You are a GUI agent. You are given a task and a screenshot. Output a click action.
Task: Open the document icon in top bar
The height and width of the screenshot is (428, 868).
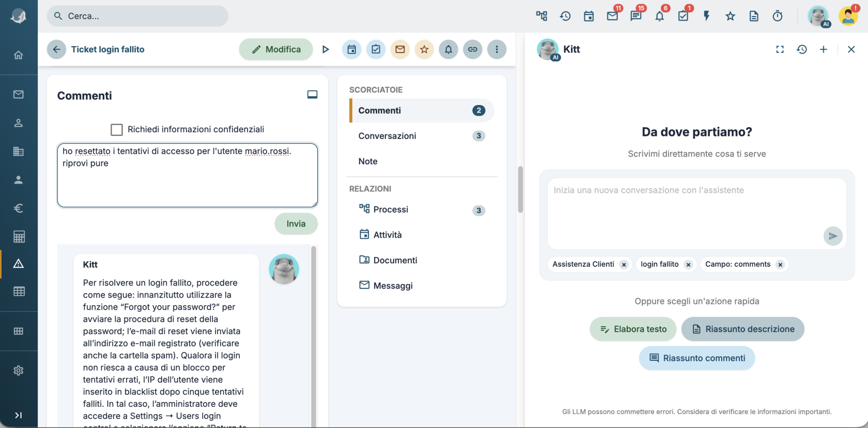coord(754,16)
